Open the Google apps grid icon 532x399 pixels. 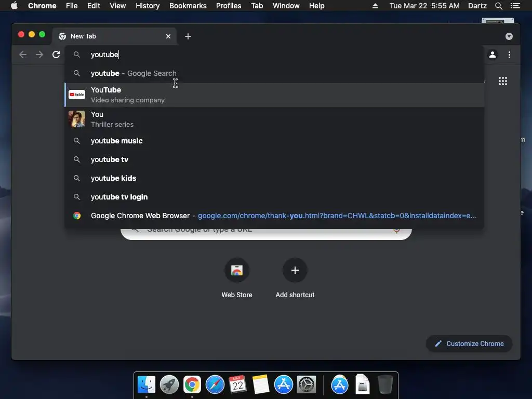503,81
